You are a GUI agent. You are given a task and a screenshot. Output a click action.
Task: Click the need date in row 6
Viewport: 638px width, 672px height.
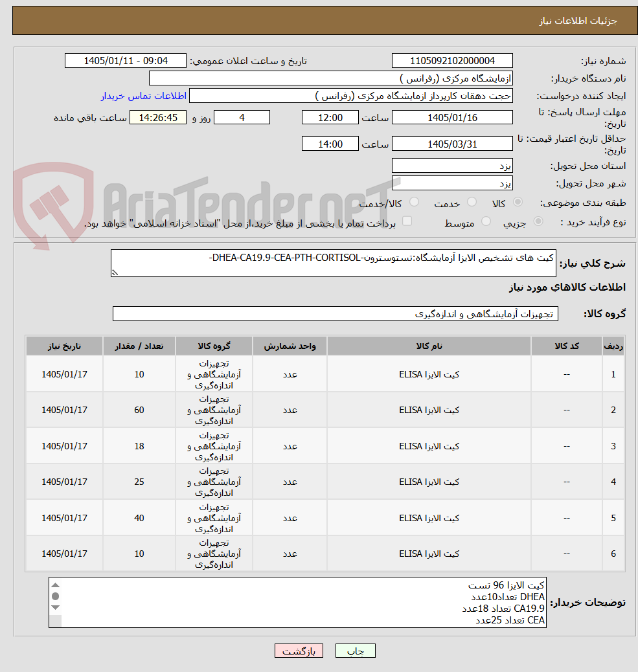pyautogui.click(x=64, y=554)
